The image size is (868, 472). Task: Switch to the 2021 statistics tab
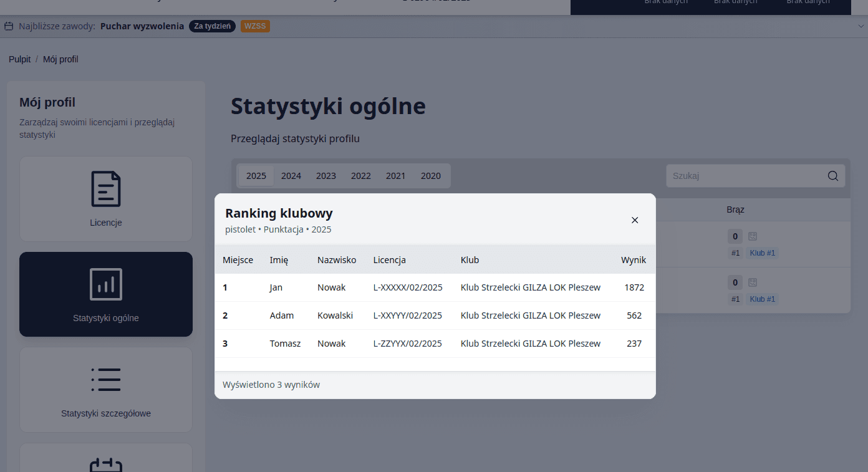pos(395,176)
